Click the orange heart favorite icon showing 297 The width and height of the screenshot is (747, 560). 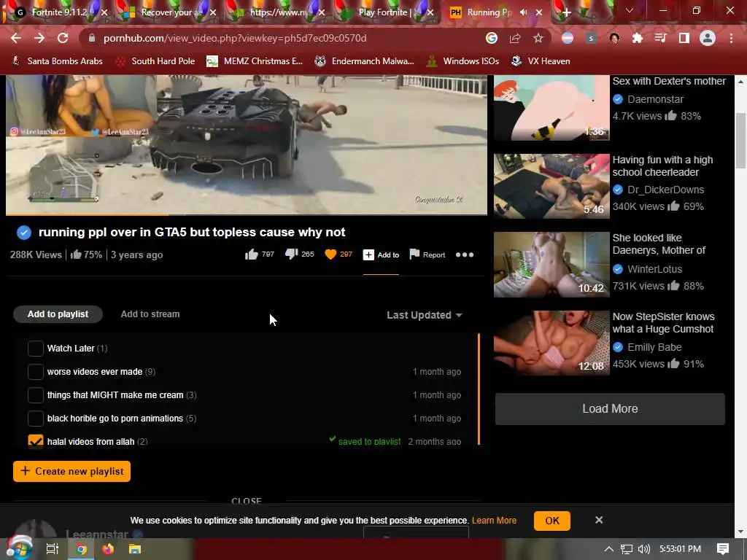click(330, 254)
